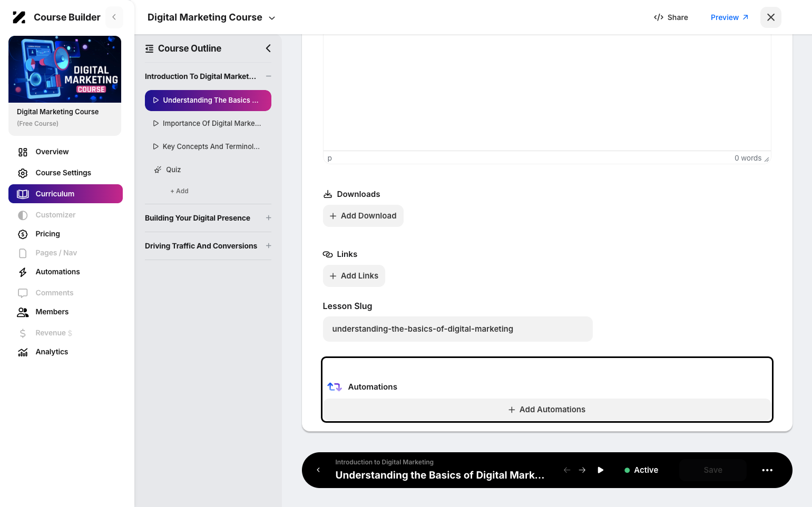Screen dimensions: 812x507
Task: Click the editor resize handle beside word count
Action: click(x=767, y=159)
